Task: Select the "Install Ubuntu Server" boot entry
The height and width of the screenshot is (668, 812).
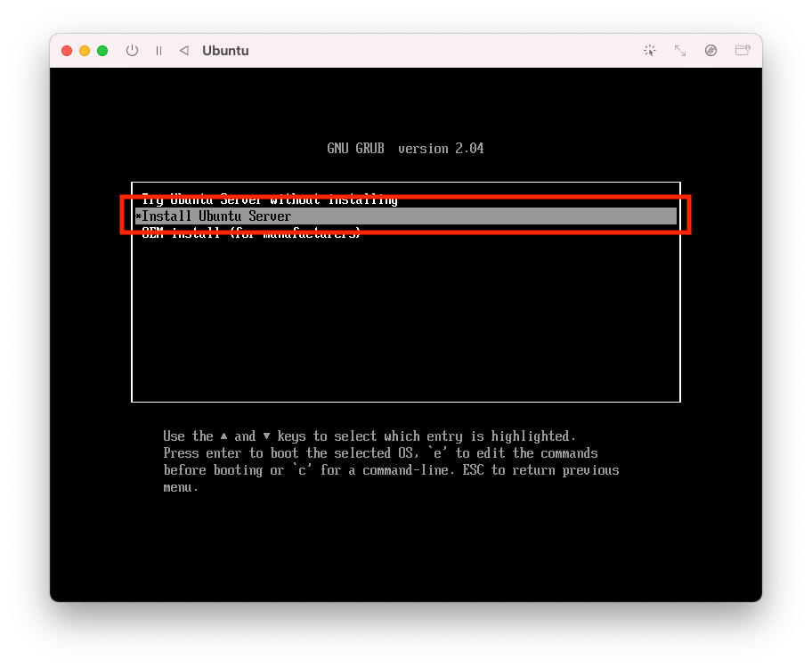Action: [x=405, y=216]
